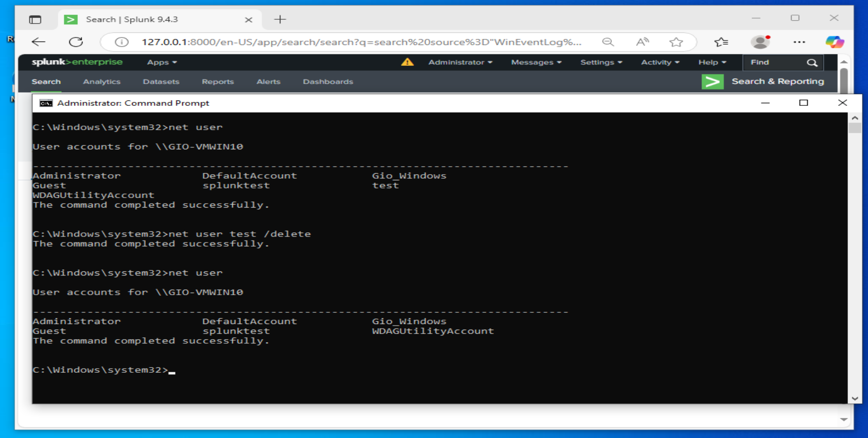Expand the Activity dropdown

coord(660,62)
